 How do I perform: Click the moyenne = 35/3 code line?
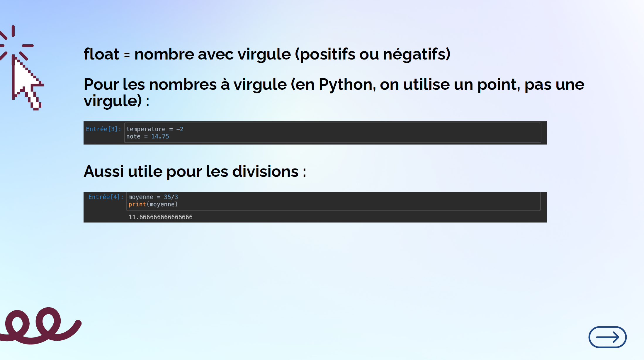pos(153,197)
